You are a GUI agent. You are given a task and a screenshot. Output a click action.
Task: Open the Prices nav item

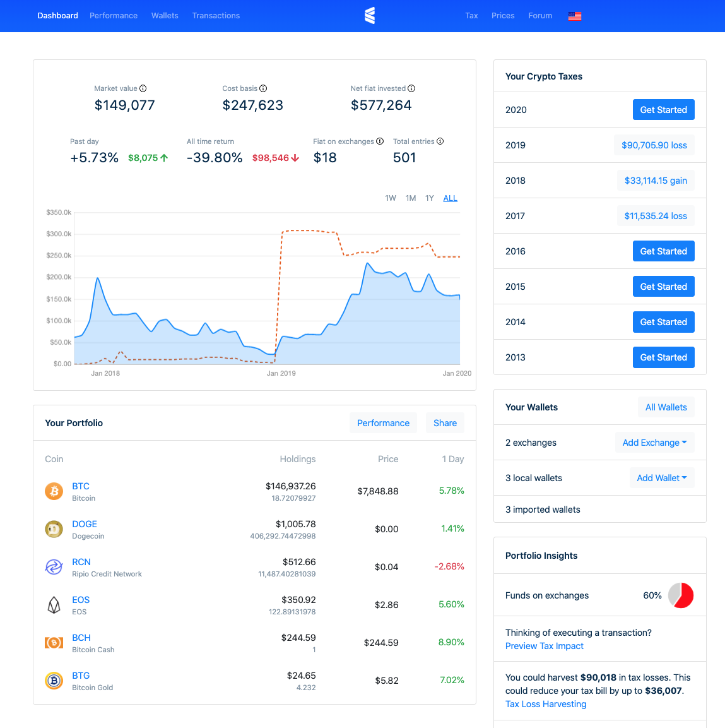(503, 16)
